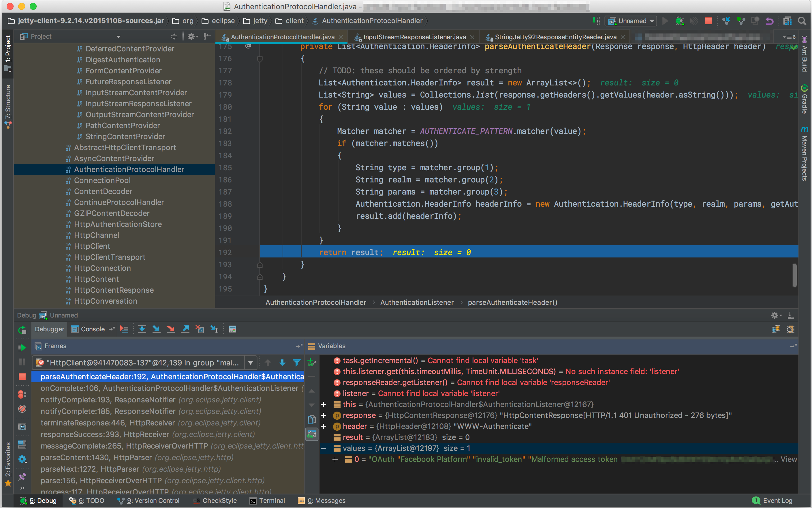812x508 pixels.
Task: Open the Evaluate Expression calculator icon
Action: click(232, 329)
